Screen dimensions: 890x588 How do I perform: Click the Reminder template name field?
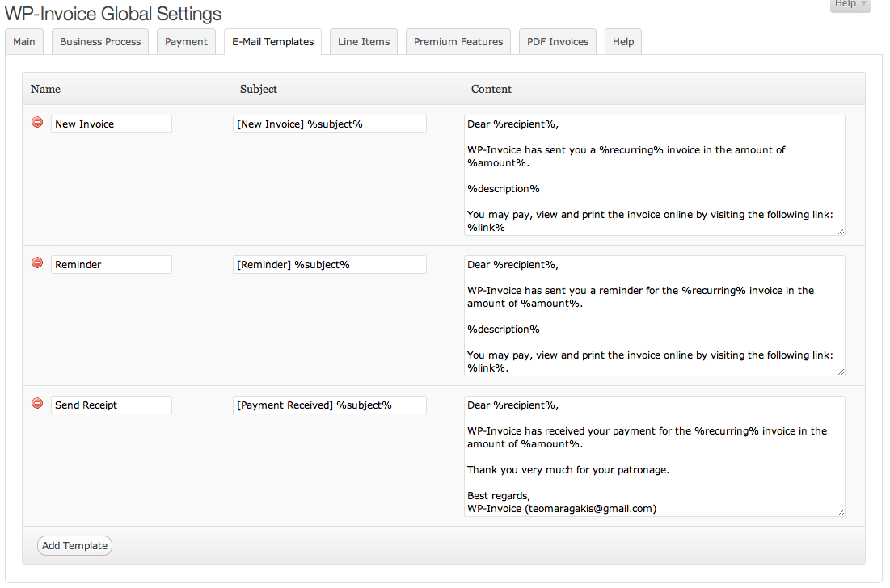coord(112,265)
